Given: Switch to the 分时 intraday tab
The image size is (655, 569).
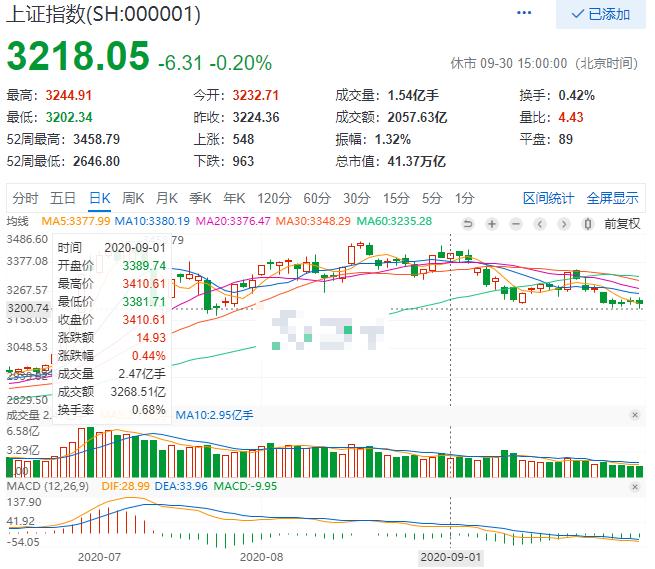Looking at the screenshot, I should point(26,198).
